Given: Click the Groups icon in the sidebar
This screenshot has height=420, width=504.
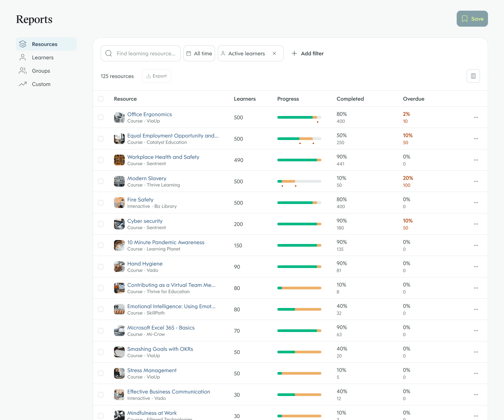Looking at the screenshot, I should click(22, 71).
